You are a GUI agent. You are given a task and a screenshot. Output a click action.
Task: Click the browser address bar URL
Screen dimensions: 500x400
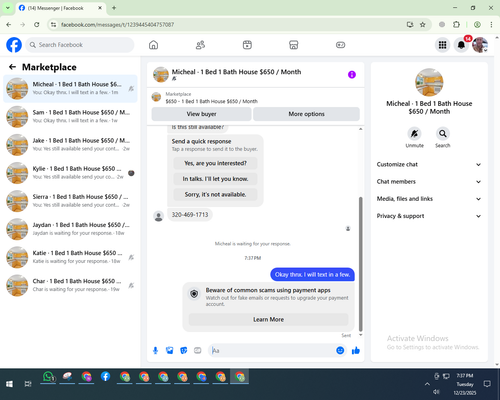pyautogui.click(x=117, y=24)
